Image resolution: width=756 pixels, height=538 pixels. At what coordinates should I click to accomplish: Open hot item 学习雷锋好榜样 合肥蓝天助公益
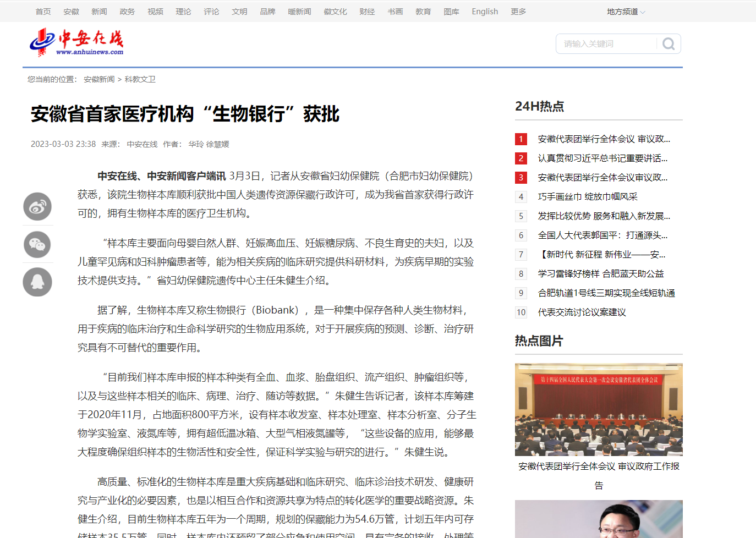click(x=601, y=274)
